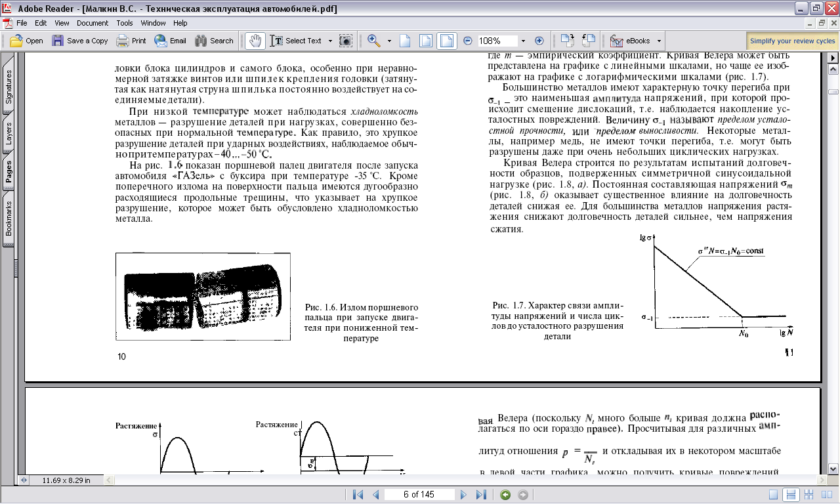This screenshot has height=504, width=840.
Task: Switch to Continuous Facing layout
Action: point(808,495)
